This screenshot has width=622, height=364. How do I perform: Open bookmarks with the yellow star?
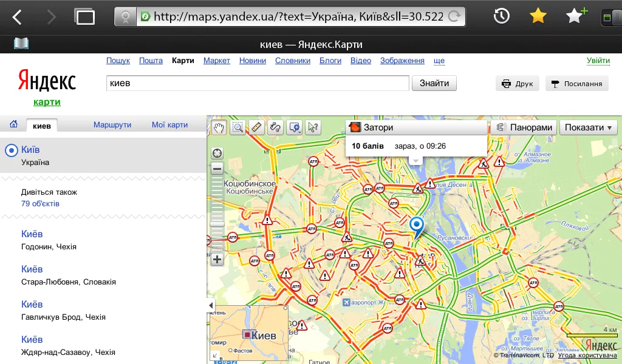click(x=538, y=16)
